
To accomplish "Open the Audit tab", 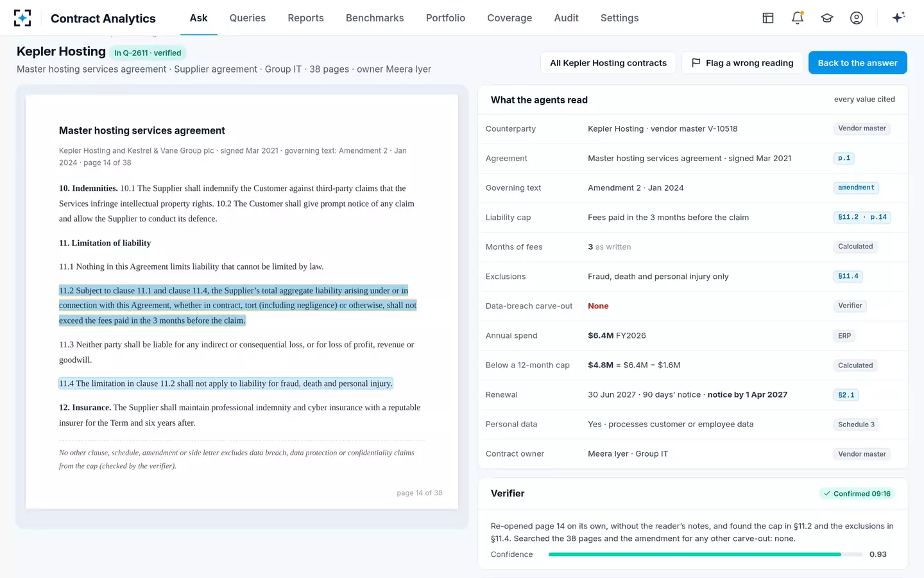I will (566, 18).
